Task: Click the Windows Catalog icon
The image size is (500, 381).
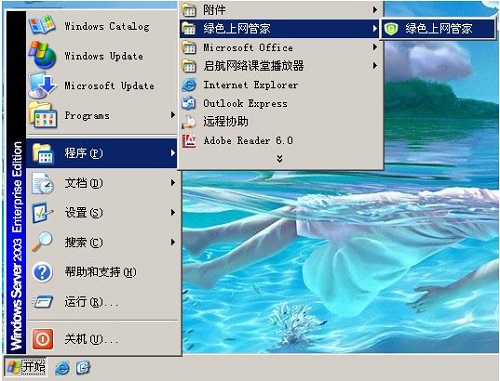Action: click(42, 25)
